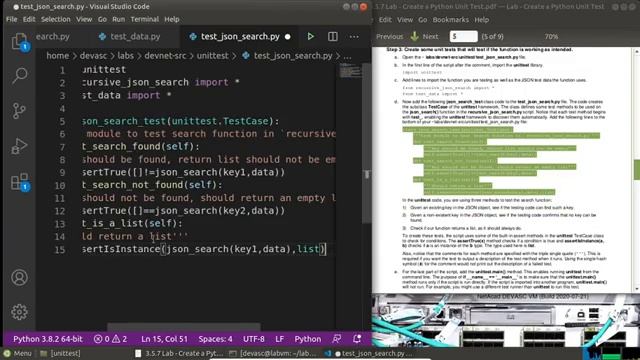Open the Accounts menu icon
This screenshot has height=360, width=640.
(x=19, y=278)
